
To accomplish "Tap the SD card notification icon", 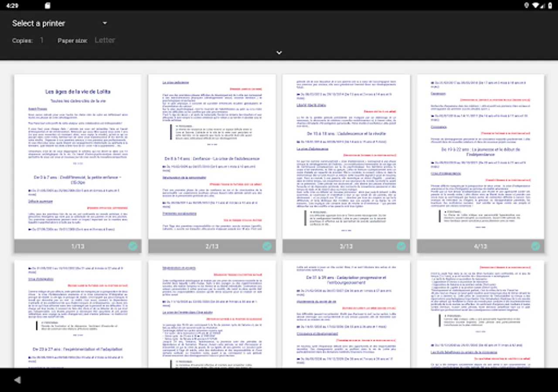I will point(48,5).
